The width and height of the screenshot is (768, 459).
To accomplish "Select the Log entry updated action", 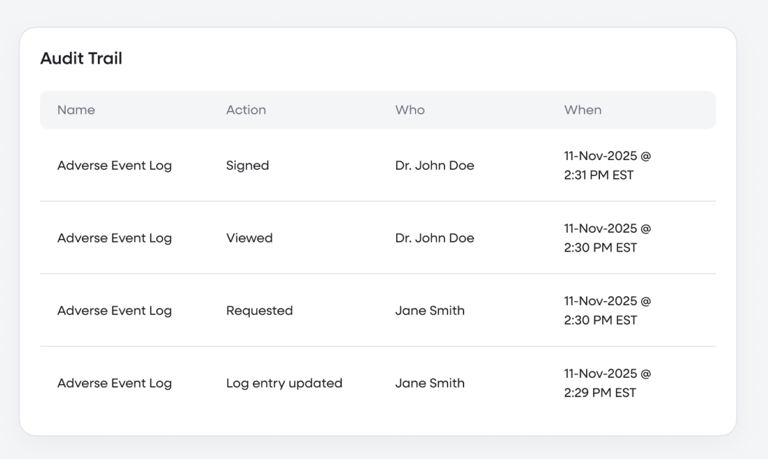I will tap(284, 383).
